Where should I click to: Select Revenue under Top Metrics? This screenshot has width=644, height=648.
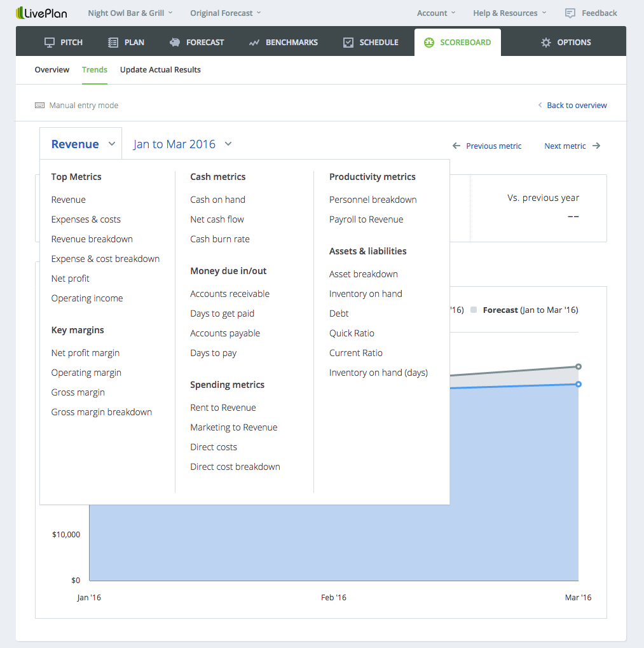[x=69, y=200]
